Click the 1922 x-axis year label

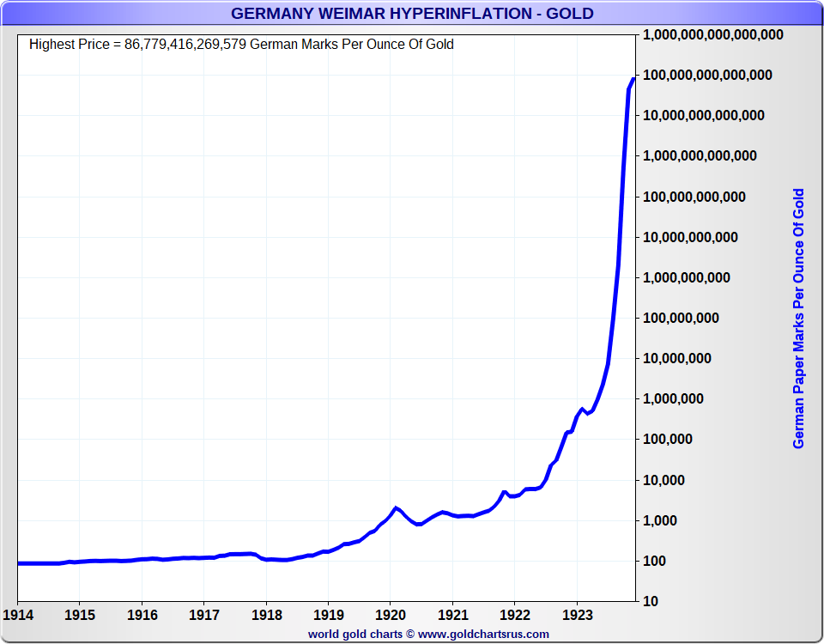[514, 615]
